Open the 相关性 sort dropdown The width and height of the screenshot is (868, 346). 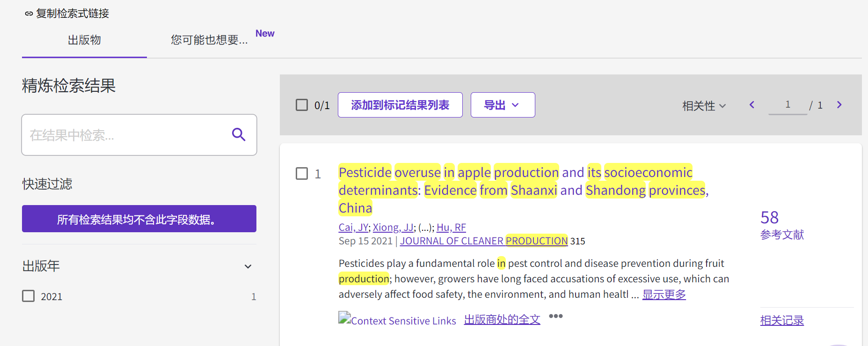tap(704, 106)
